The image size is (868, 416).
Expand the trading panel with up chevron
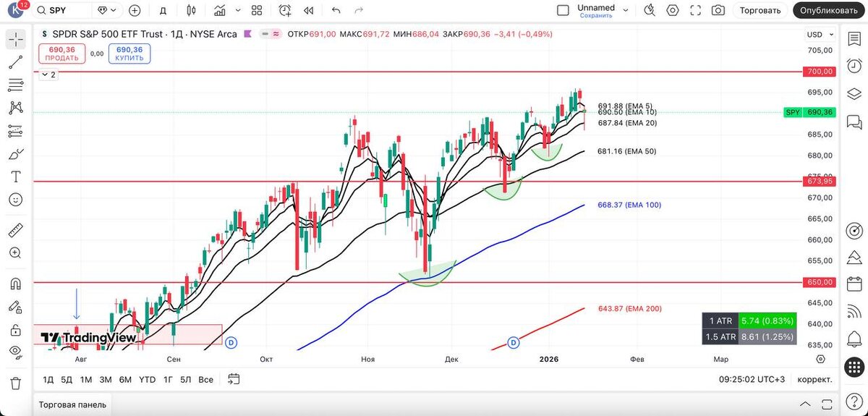805,404
